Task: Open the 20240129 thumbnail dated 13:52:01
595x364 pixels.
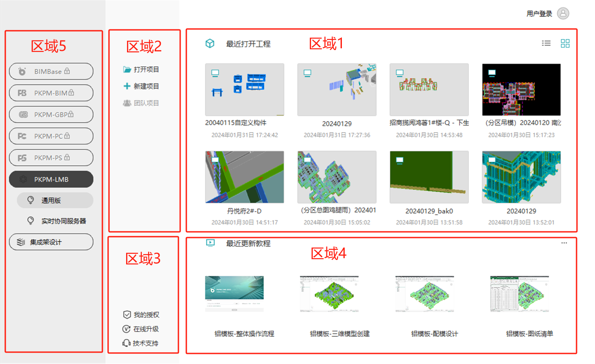Action: [x=521, y=177]
